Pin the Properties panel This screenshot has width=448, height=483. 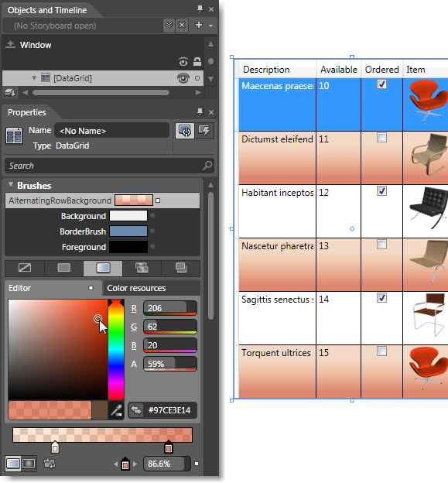coord(200,111)
